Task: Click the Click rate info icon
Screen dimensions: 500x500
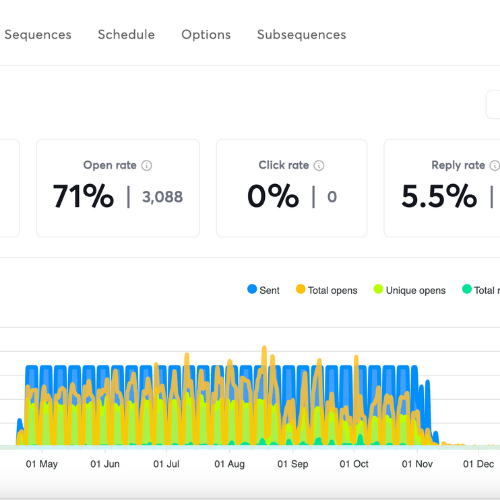Action: pos(319,165)
